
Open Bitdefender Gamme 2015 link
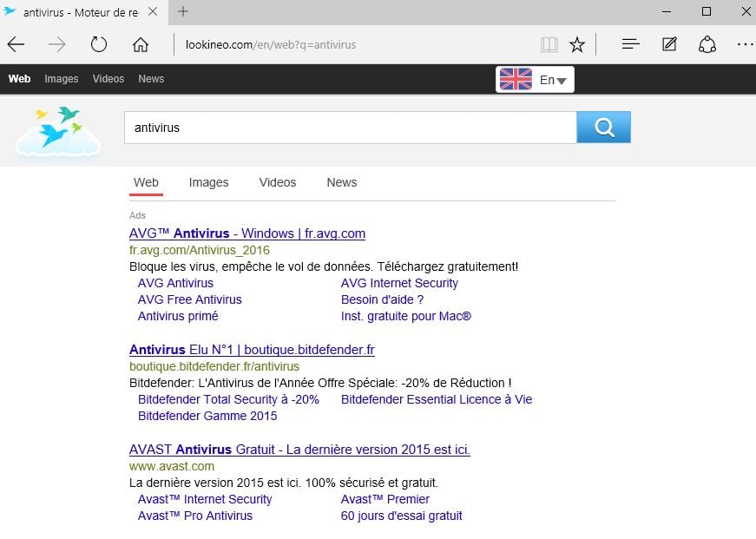207,416
